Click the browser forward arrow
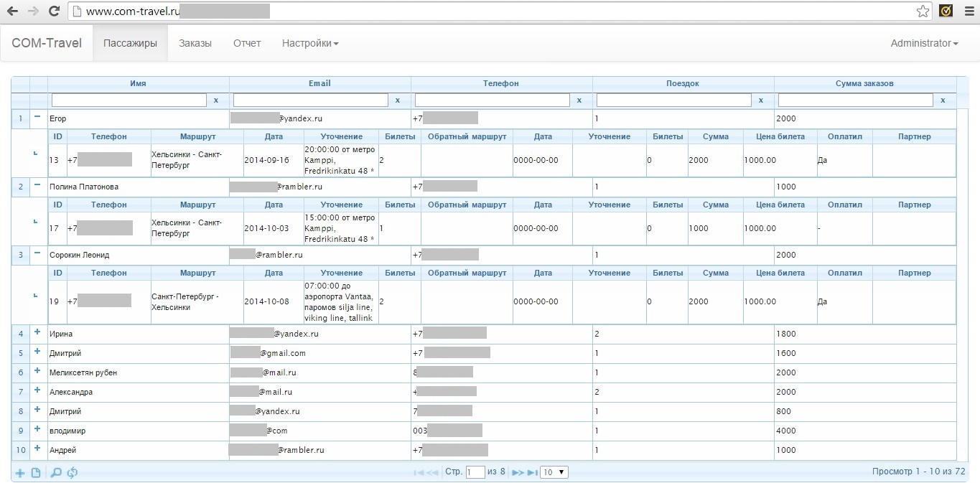The width and height of the screenshot is (980, 483). [x=33, y=11]
